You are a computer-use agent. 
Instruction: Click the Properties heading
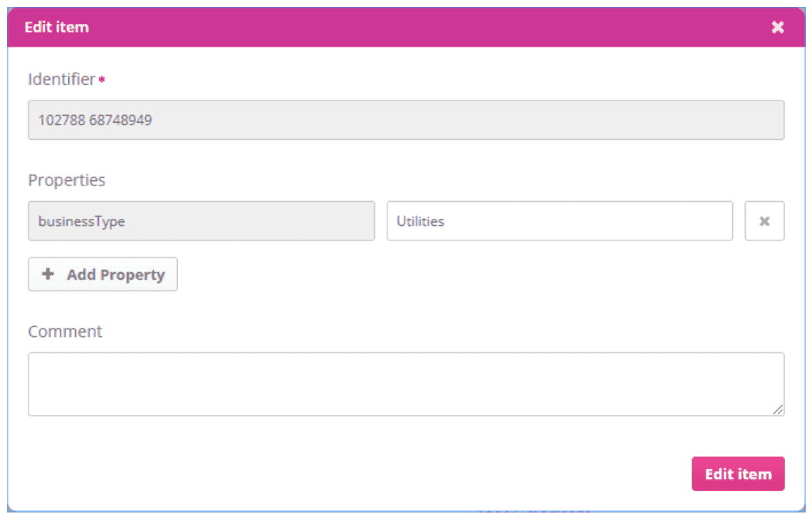tap(67, 180)
